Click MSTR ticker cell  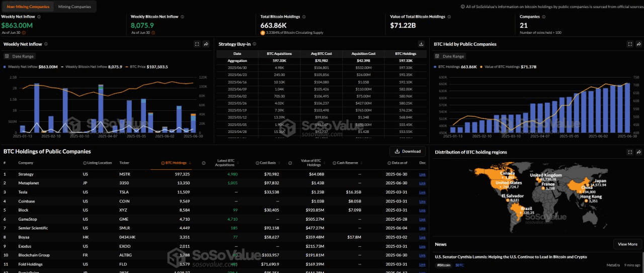pyautogui.click(x=124, y=174)
